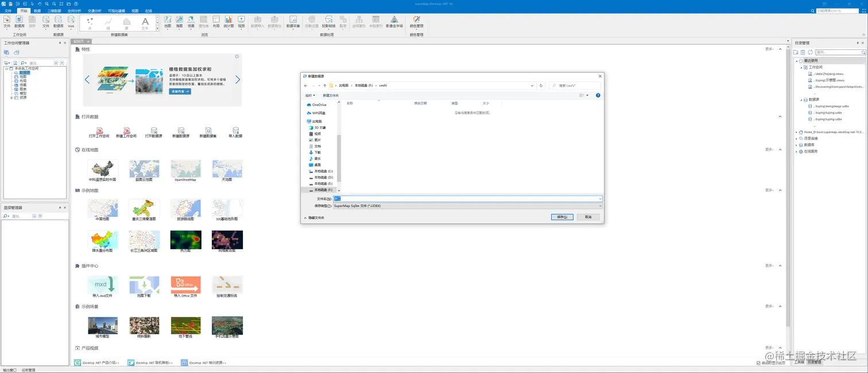Open the 组织 dropdown in save dialog
The image size is (868, 373).
tap(310, 95)
